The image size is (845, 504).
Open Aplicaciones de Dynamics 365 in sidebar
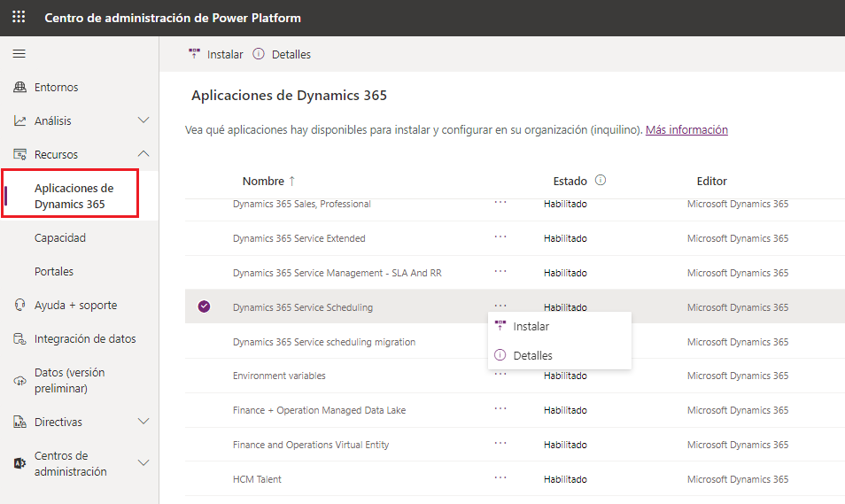(x=74, y=197)
